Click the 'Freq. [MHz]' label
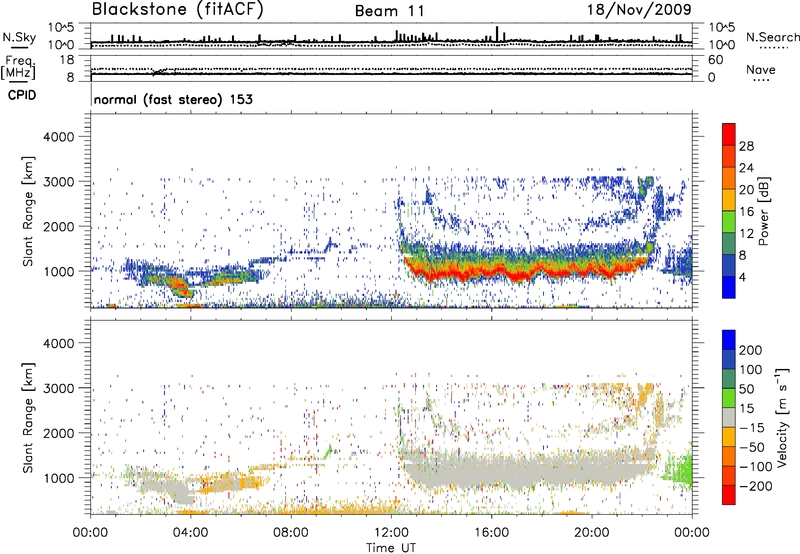The width and height of the screenshot is (800, 554). coord(18,67)
